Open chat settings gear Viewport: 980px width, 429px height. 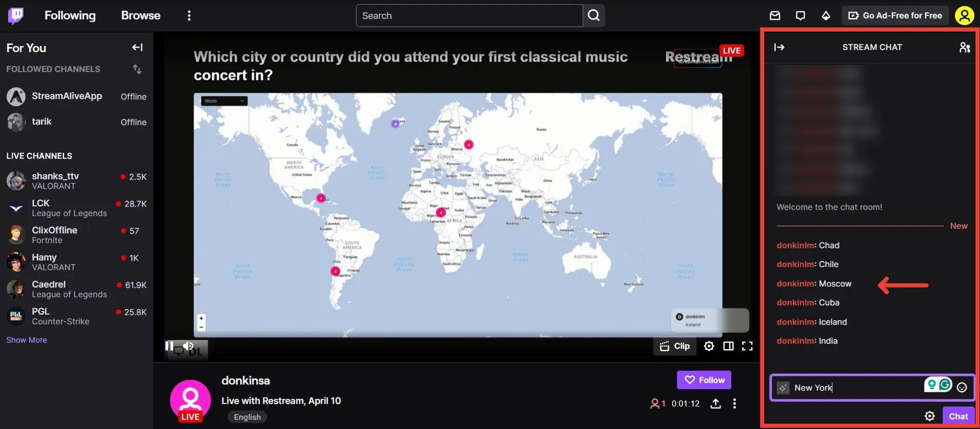coord(929,416)
